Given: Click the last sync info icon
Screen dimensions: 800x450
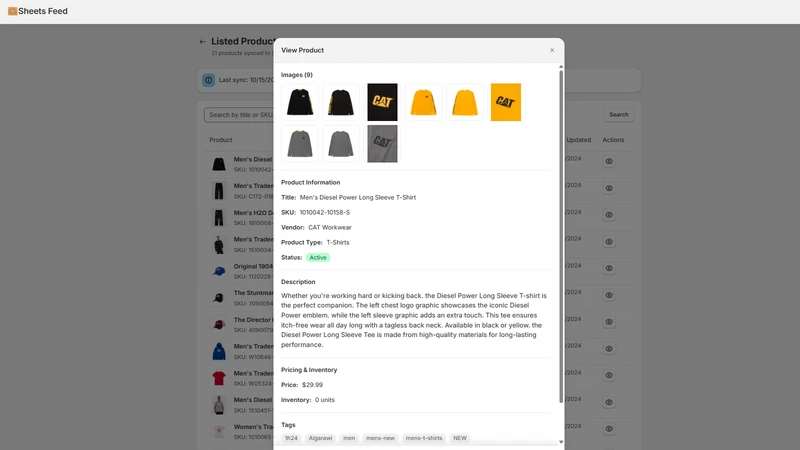Looking at the screenshot, I should 208,80.
